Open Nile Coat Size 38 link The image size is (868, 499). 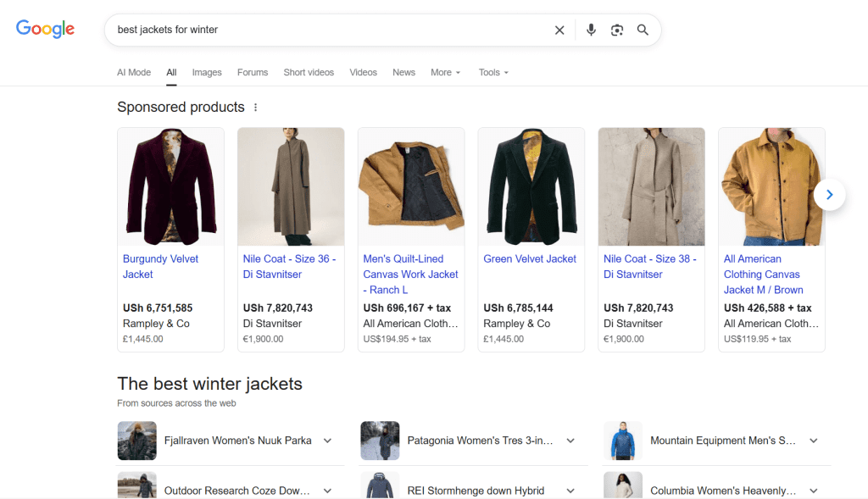650,267
